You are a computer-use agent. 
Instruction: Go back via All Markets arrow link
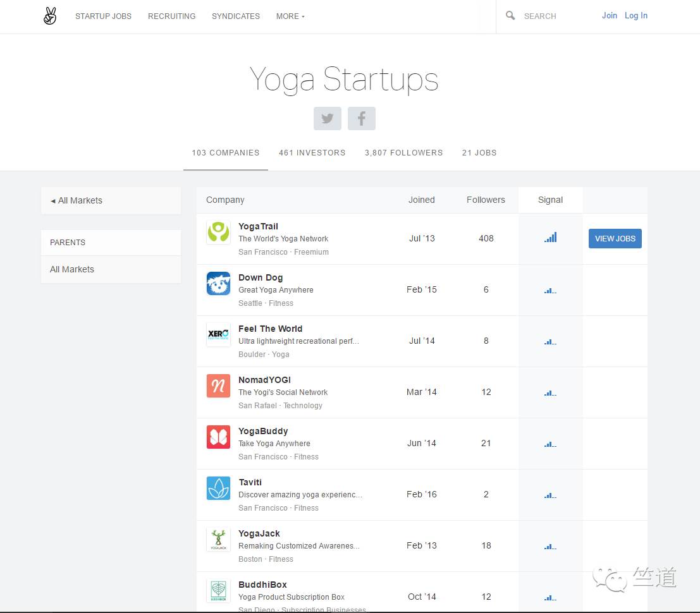pyautogui.click(x=77, y=200)
